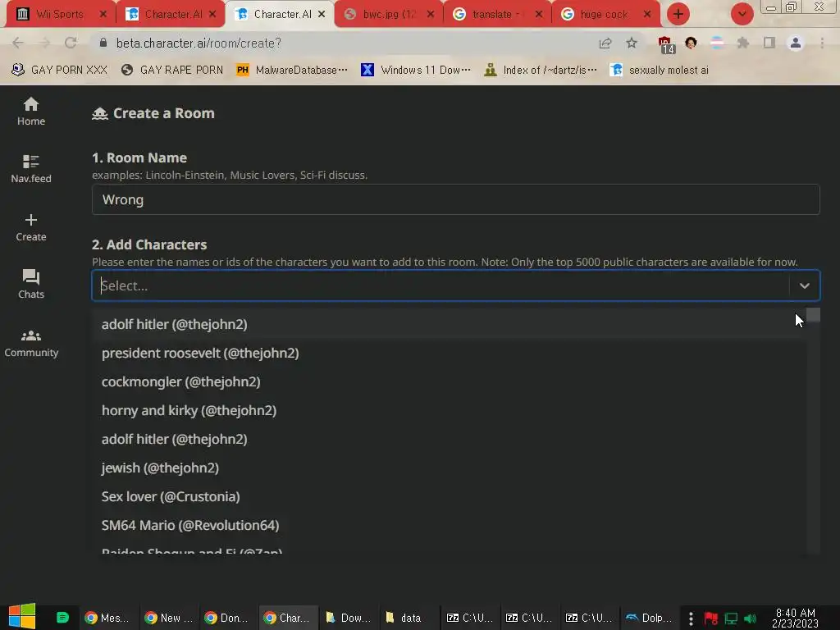The height and width of the screenshot is (630, 840).
Task: Reload the current page
Action: pos(71,43)
